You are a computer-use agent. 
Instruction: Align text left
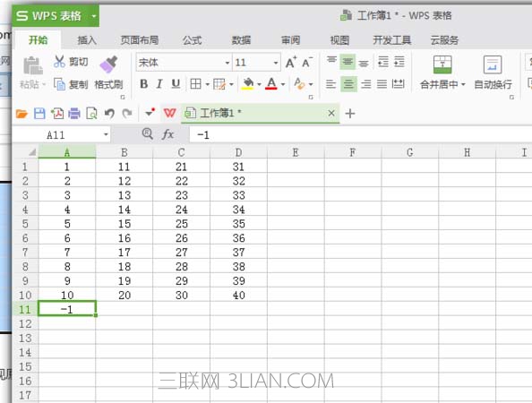(330, 84)
